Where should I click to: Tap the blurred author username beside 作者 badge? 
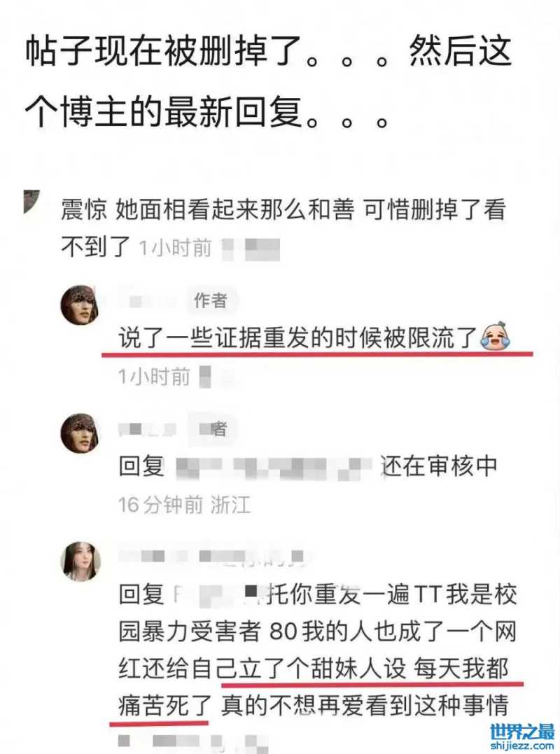(x=148, y=301)
